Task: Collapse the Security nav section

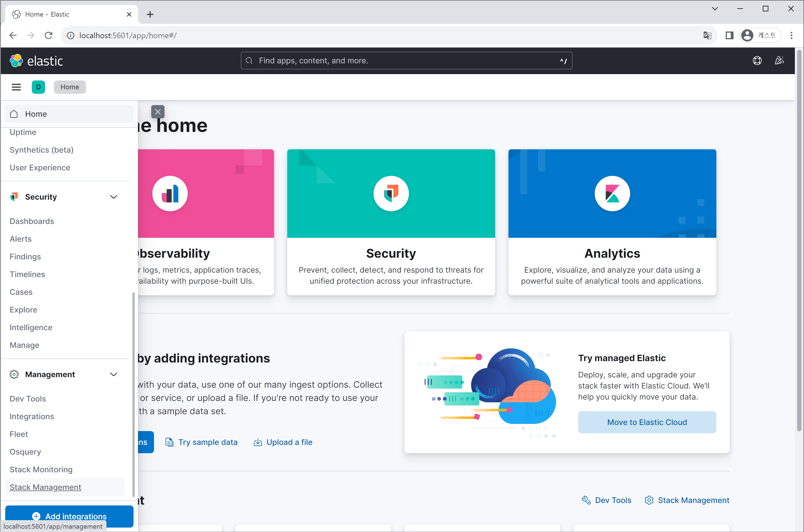Action: pos(114,197)
